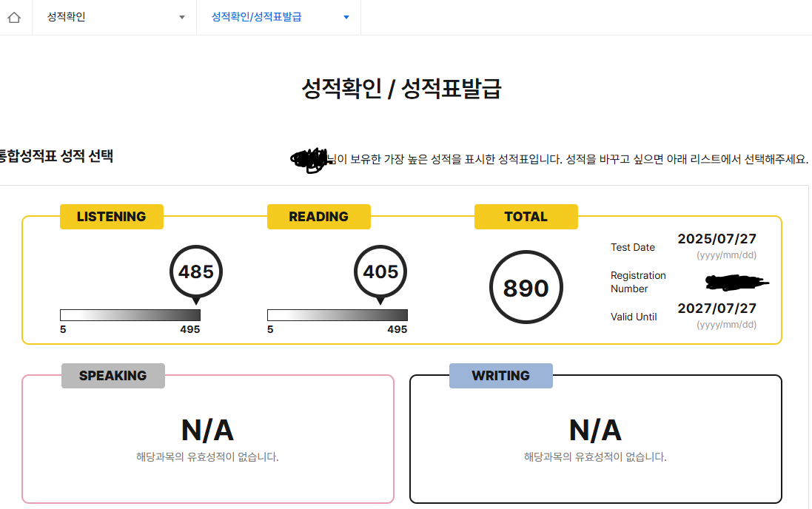Click the 성적확인 / 성적표발급 page heading
Screen dimensions: 812x509
[401, 89]
